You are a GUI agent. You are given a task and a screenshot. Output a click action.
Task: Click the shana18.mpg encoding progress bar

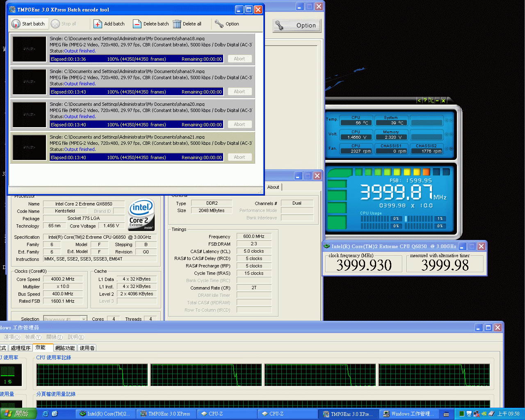tap(137, 59)
